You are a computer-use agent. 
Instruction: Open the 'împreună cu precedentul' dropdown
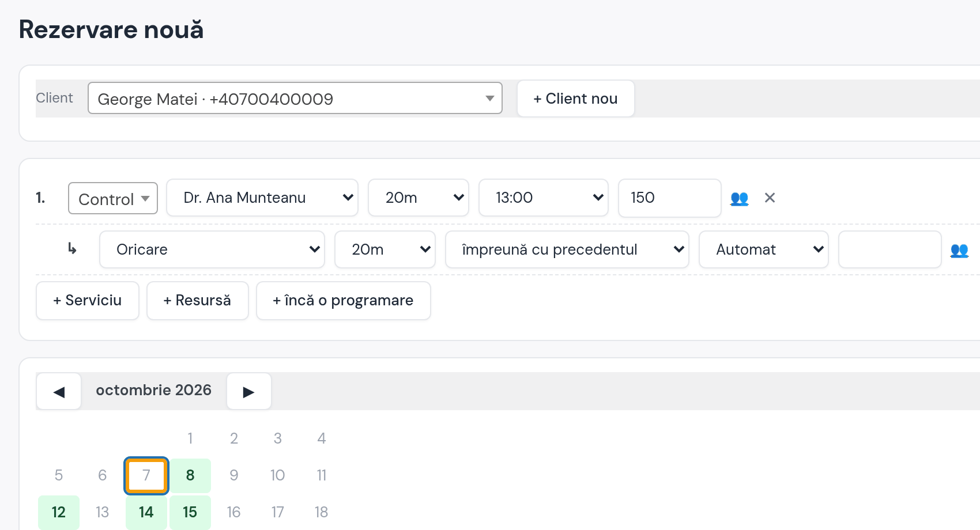pos(567,249)
